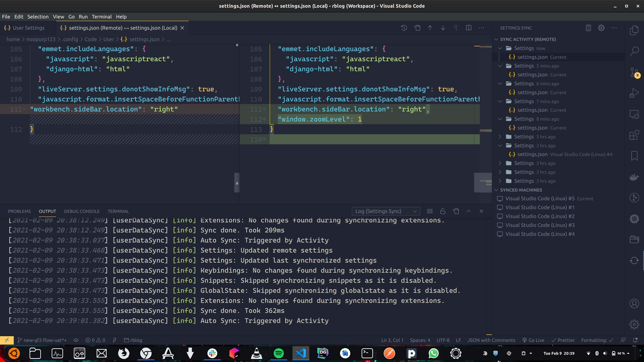Open the Remote Explorer sidebar icon
The height and width of the screenshot is (362, 644).
634,114
